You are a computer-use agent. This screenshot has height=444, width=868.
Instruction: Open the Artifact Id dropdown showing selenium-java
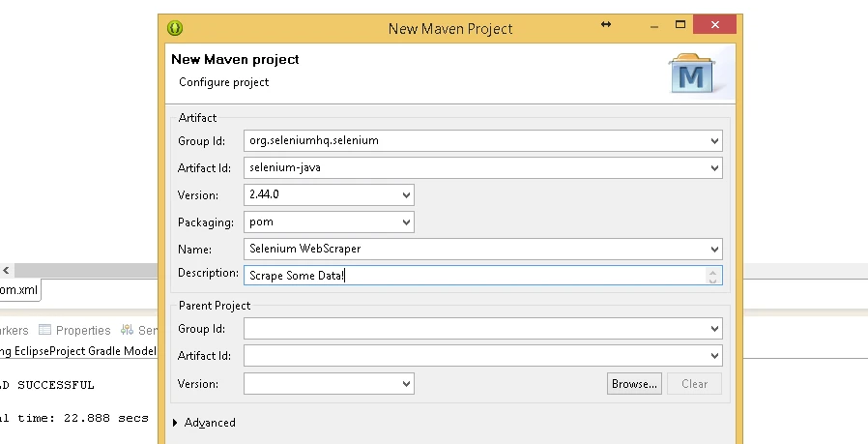(x=714, y=168)
